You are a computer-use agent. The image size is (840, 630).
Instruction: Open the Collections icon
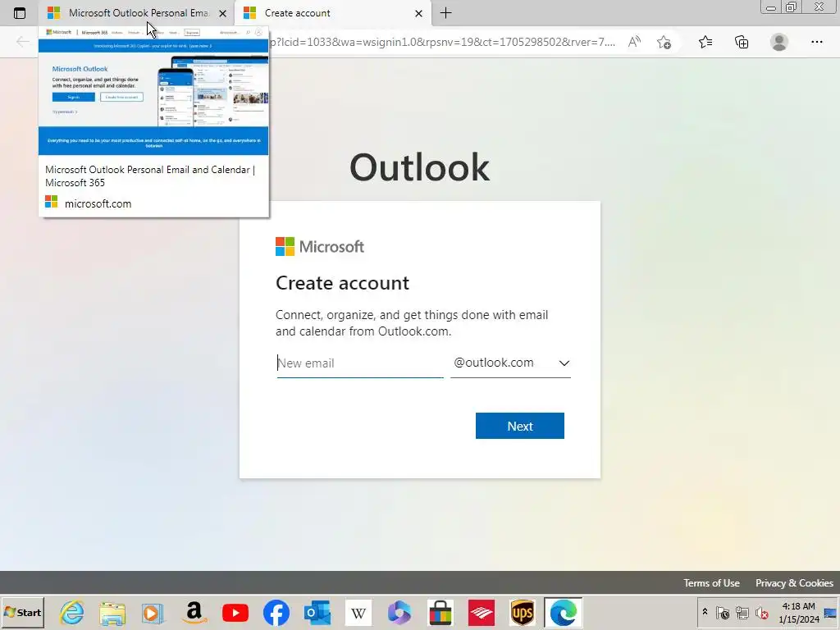point(742,42)
